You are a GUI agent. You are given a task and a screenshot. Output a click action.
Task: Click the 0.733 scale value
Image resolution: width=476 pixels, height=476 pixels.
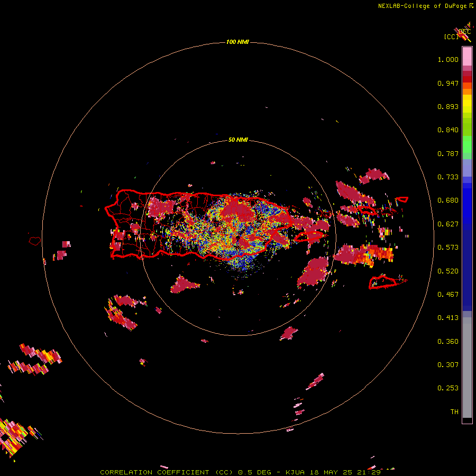[448, 177]
